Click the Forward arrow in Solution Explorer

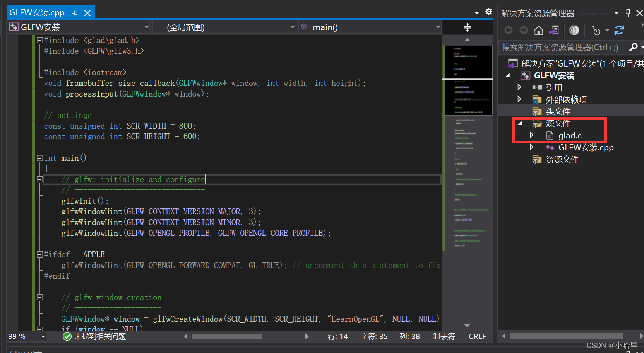524,30
